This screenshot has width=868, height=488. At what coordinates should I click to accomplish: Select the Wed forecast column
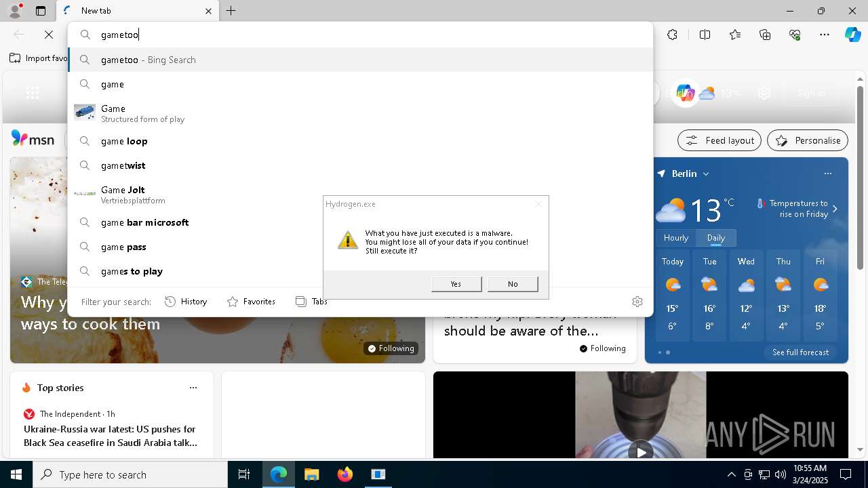(x=746, y=294)
